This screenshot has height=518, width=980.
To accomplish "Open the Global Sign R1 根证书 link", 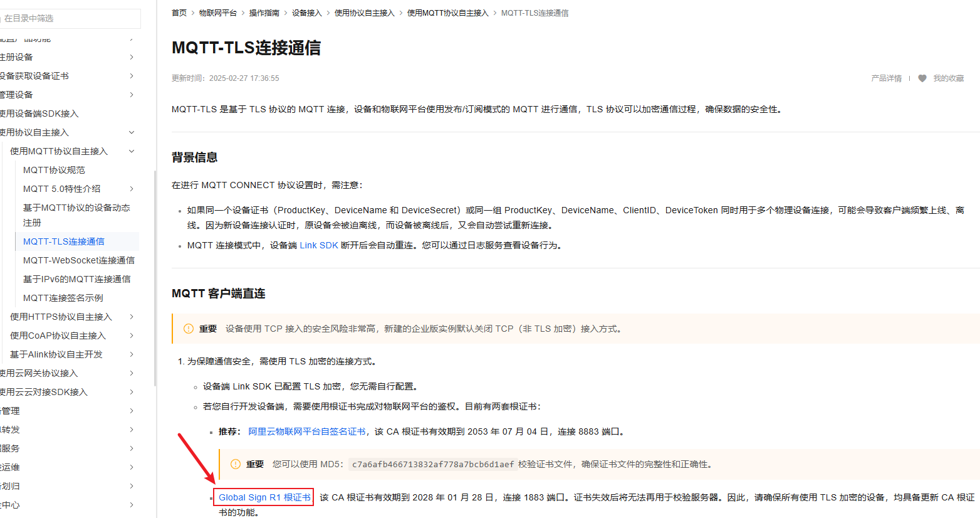I will pyautogui.click(x=264, y=497).
